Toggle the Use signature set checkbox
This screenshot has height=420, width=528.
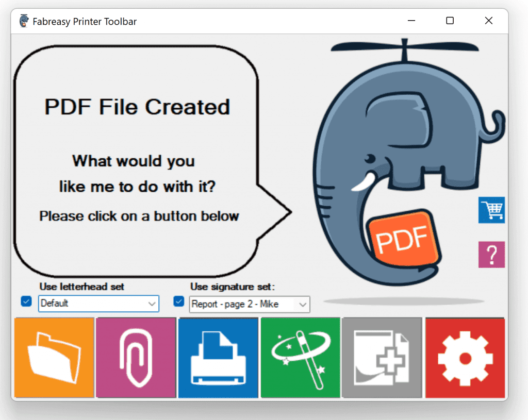(179, 301)
